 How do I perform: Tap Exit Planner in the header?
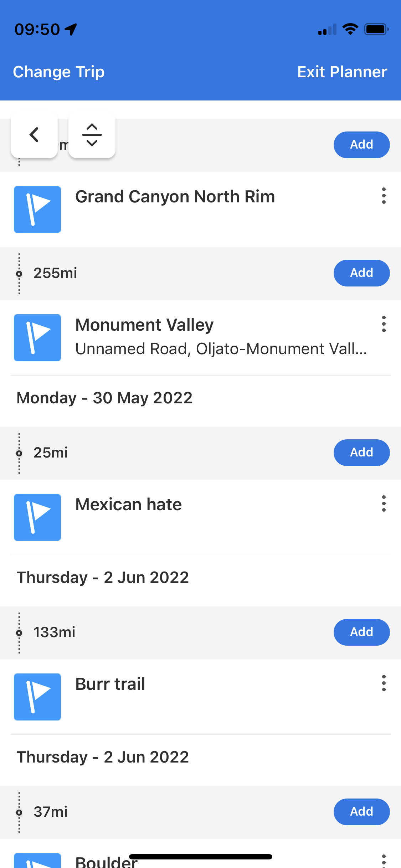click(x=342, y=72)
